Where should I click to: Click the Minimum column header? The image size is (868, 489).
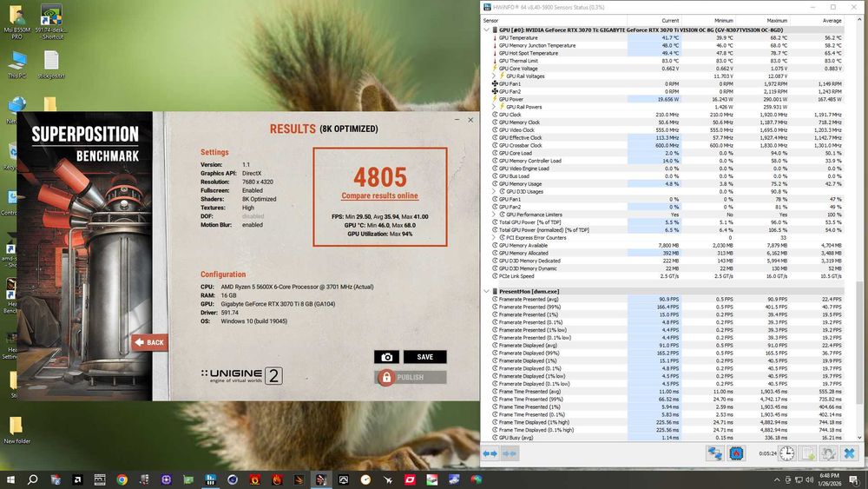tap(724, 21)
